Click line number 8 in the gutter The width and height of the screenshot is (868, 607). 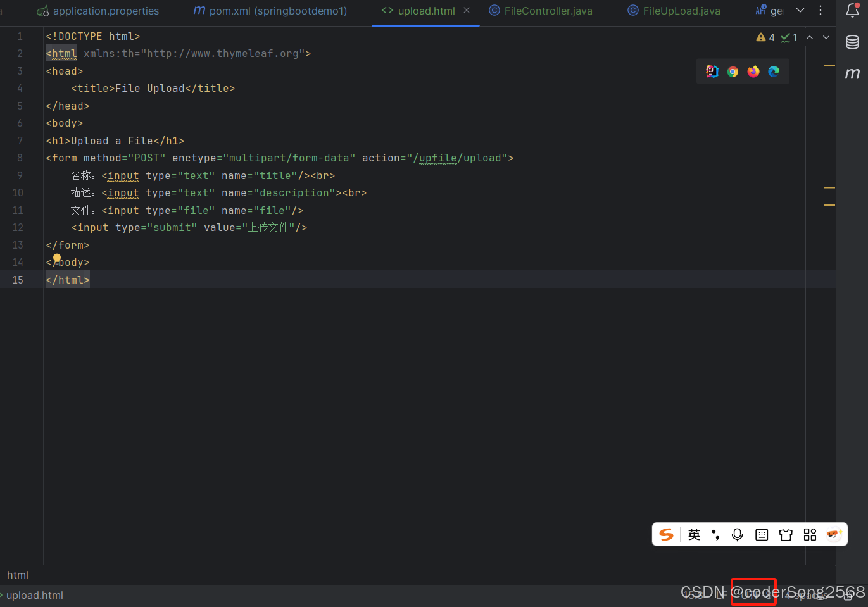coord(20,158)
